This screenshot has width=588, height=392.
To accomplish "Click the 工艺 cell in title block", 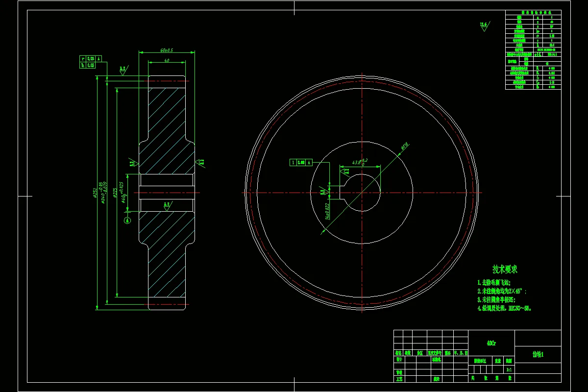I will tap(399, 379).
